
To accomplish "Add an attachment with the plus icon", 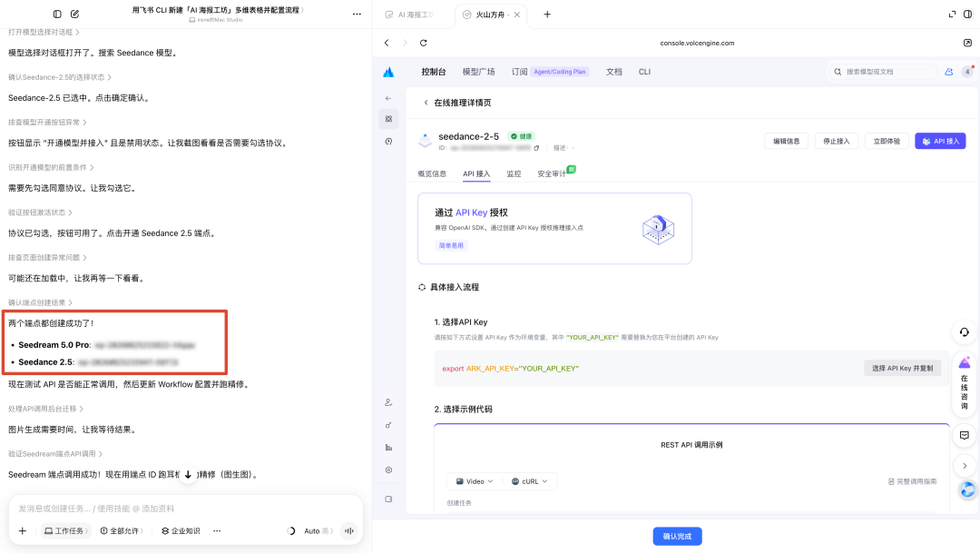I will pos(23,531).
